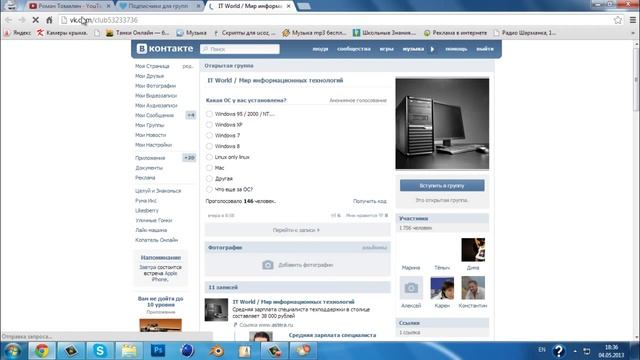This screenshot has height=360, width=640.
Task: Click the browser stop loading button
Action: (x=36, y=20)
